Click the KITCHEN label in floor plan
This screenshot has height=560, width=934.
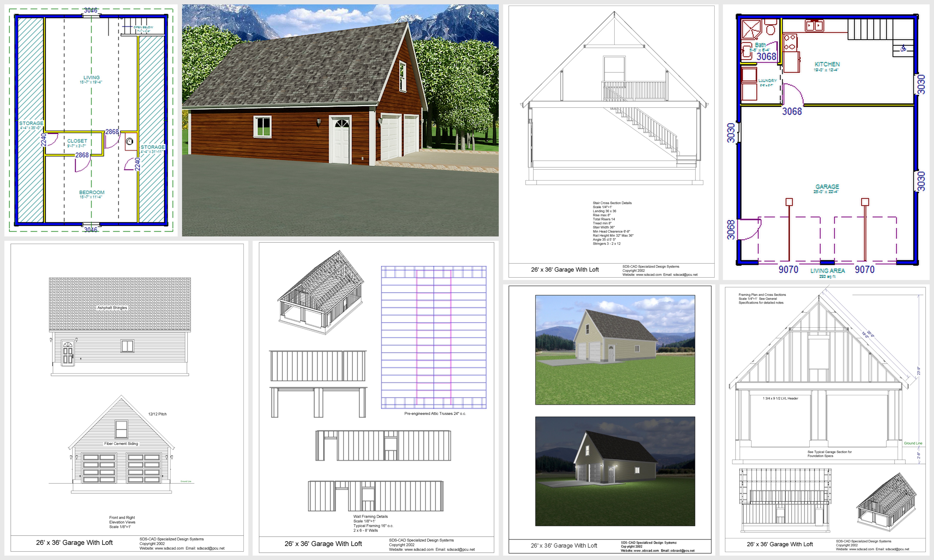click(827, 64)
